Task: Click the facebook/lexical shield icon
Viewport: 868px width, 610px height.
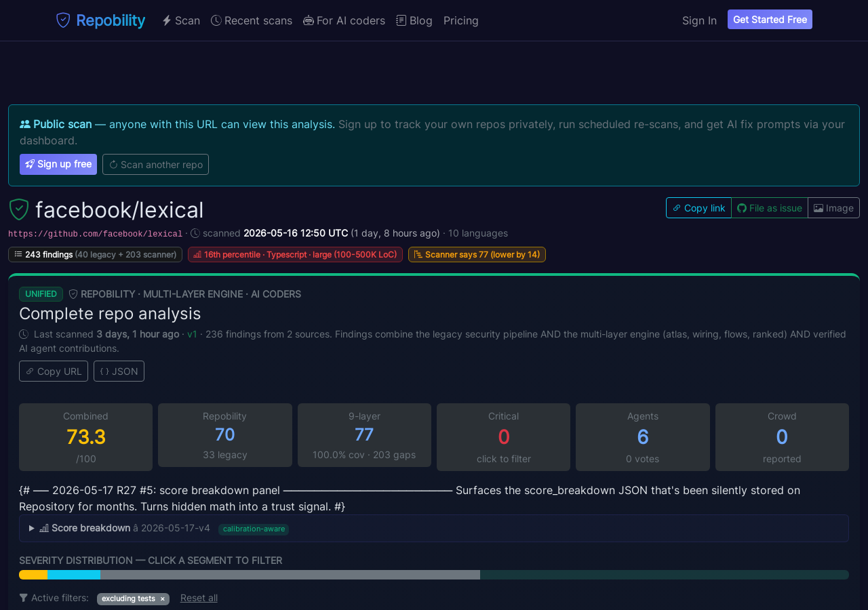Action: click(19, 209)
